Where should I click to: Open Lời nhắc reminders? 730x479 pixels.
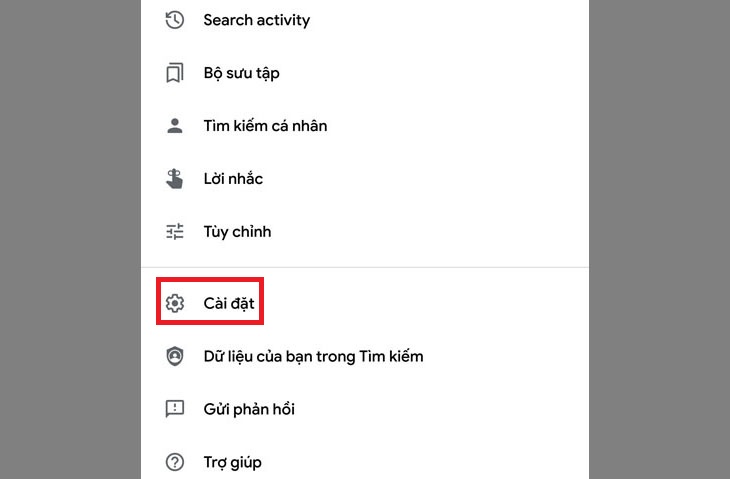(x=233, y=179)
